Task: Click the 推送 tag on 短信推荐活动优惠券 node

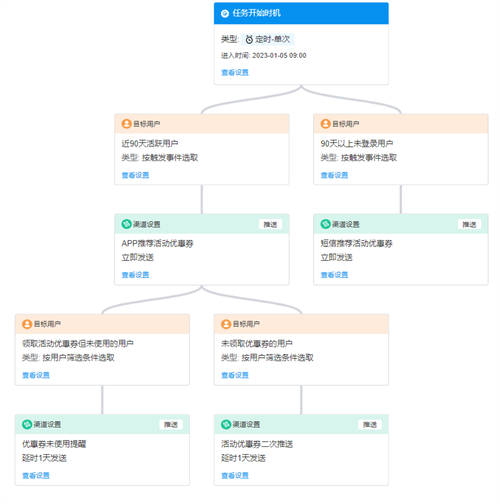Action: tap(469, 224)
